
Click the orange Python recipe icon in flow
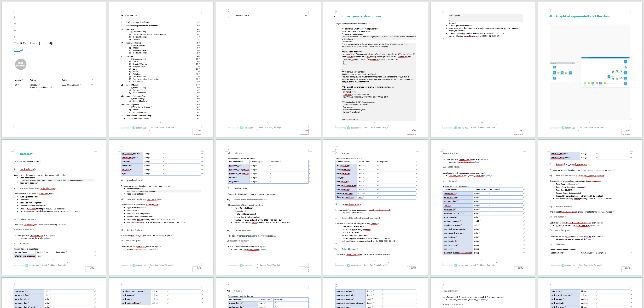[597, 83]
